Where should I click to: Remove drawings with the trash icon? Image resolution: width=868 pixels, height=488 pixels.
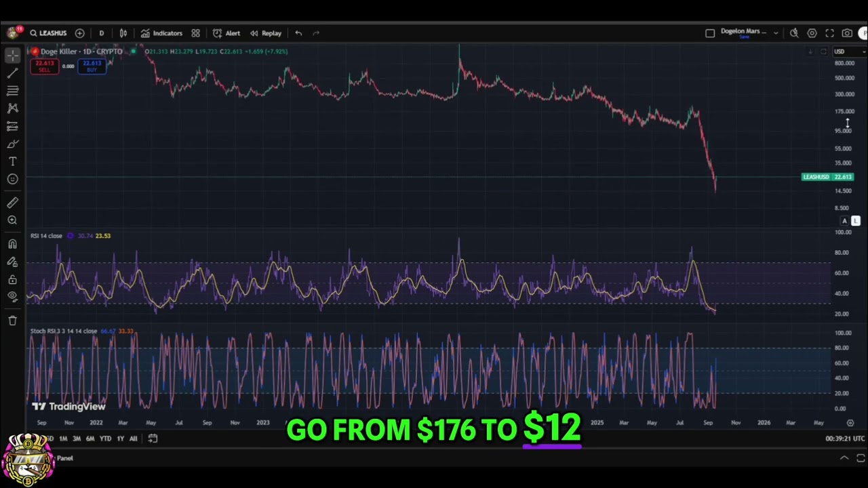click(12, 321)
